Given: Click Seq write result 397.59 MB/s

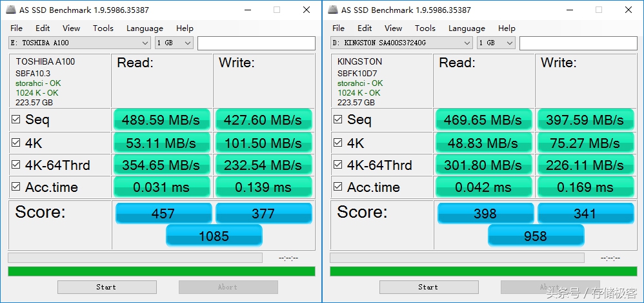Looking at the screenshot, I should 585,120.
